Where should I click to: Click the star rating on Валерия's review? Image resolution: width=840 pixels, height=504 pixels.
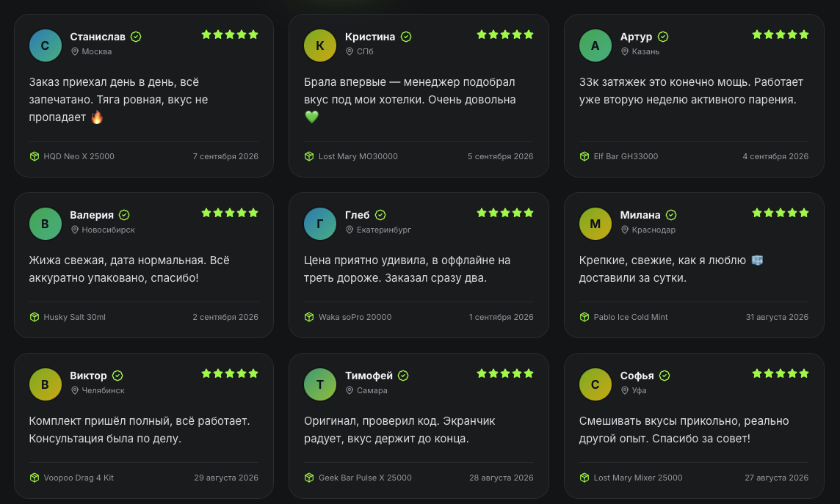pos(230,213)
